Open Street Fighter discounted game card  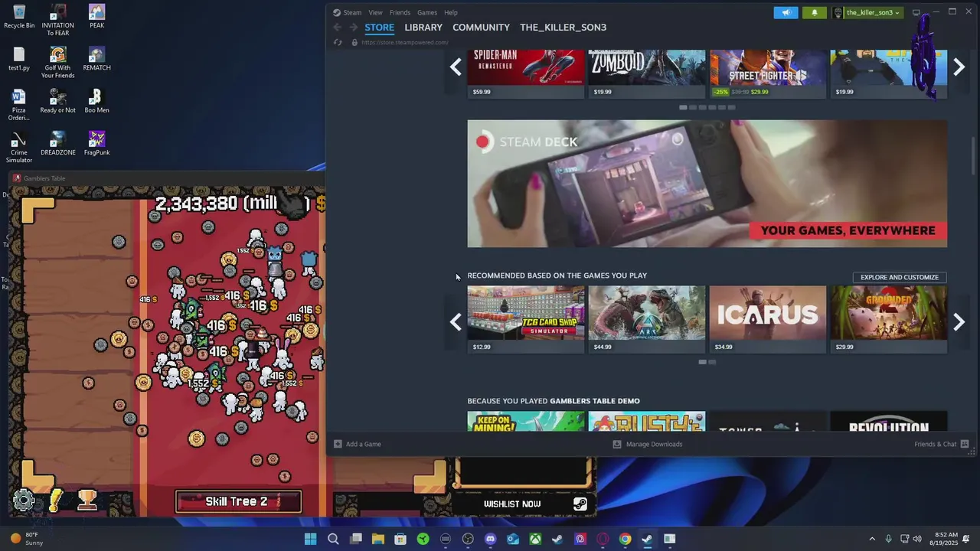768,74
